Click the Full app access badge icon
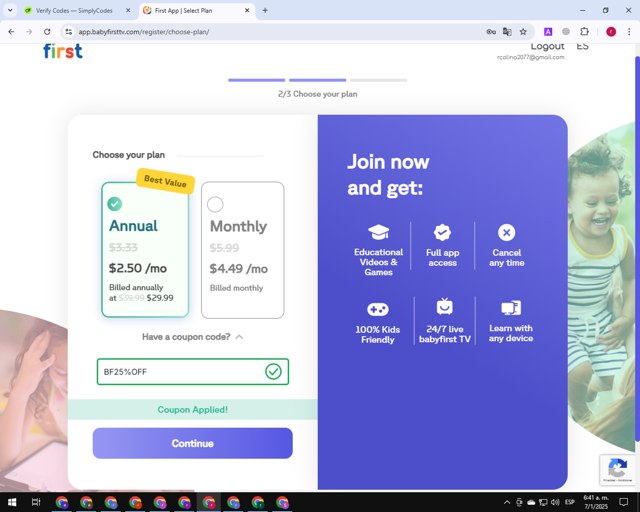This screenshot has width=640, height=512. 442,232
